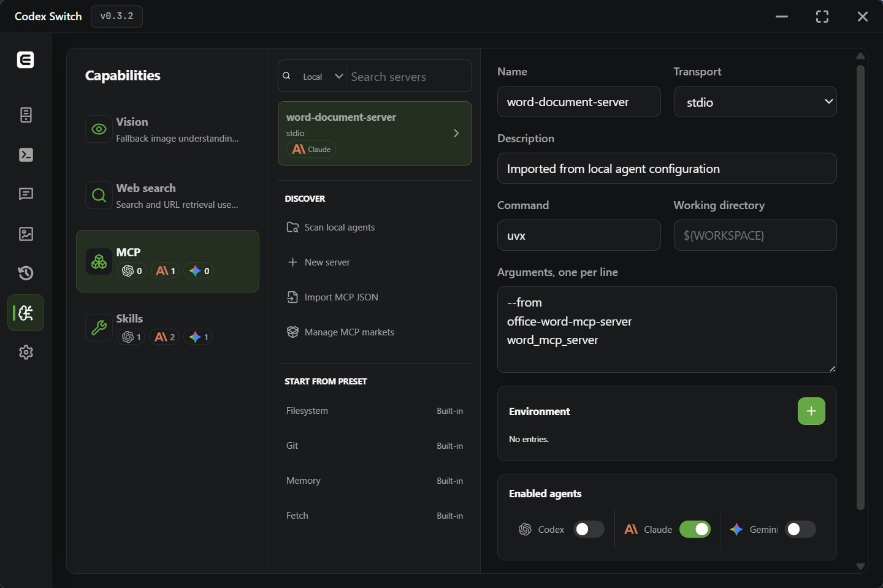The image size is (883, 588).
Task: Choose the Memory built-in preset
Action: [375, 481]
